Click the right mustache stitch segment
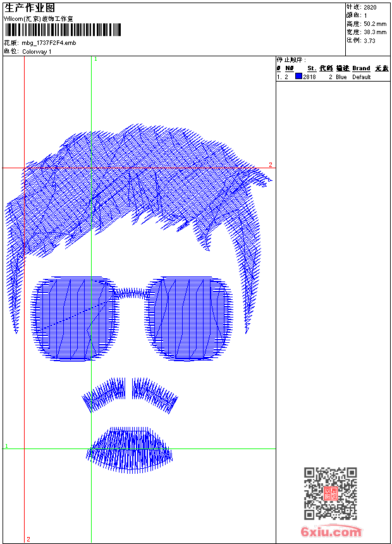This screenshot has width=392, height=544. pos(155,393)
